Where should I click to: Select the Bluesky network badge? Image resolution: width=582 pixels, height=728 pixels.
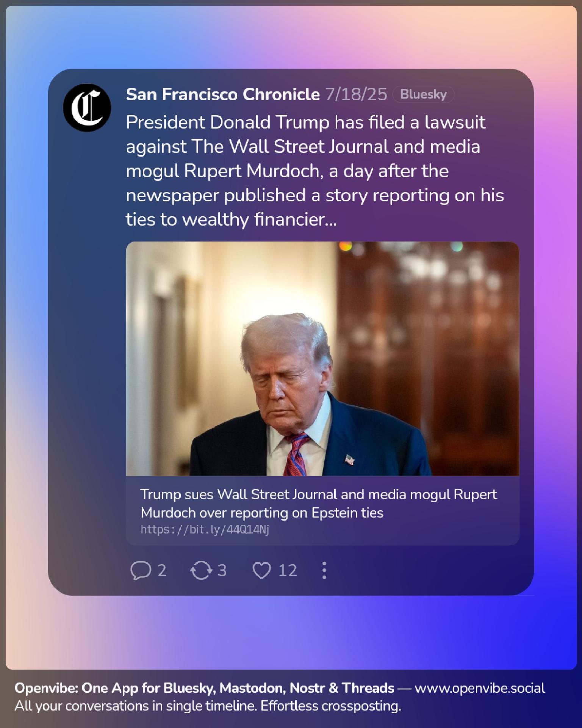pyautogui.click(x=423, y=94)
